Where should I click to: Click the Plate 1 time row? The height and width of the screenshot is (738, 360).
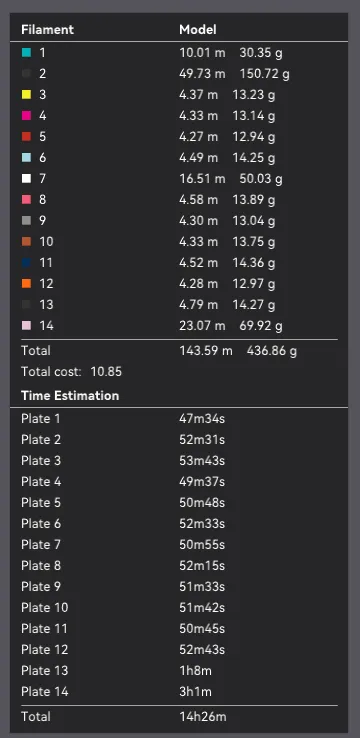tap(179, 418)
